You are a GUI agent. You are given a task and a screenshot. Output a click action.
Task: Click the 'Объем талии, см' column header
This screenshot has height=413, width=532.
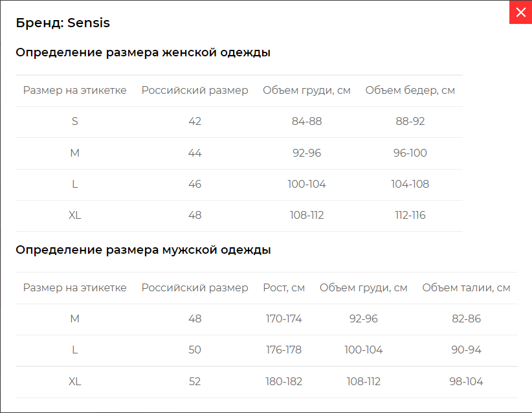[x=466, y=288]
